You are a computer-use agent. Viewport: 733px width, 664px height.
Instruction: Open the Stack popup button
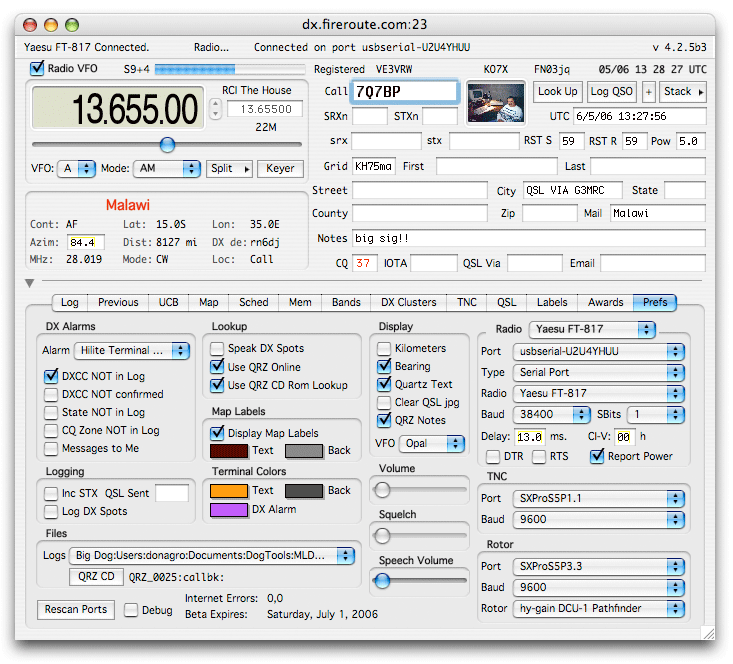(x=683, y=92)
